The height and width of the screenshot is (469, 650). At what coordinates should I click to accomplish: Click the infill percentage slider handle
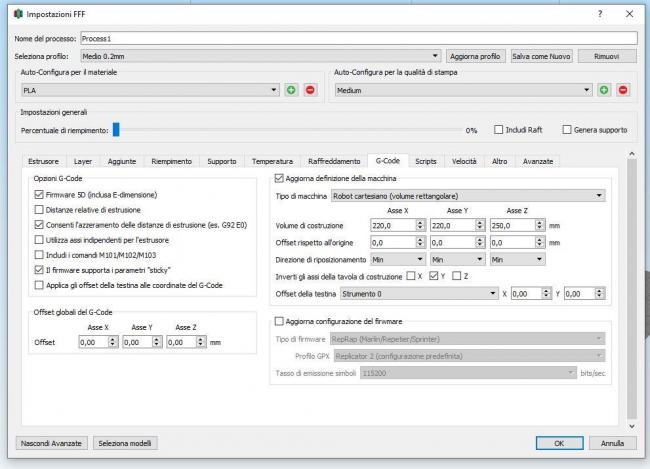coord(116,129)
